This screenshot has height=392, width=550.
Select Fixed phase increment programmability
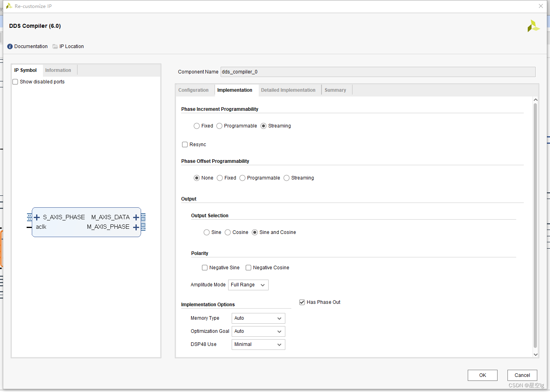(x=197, y=126)
